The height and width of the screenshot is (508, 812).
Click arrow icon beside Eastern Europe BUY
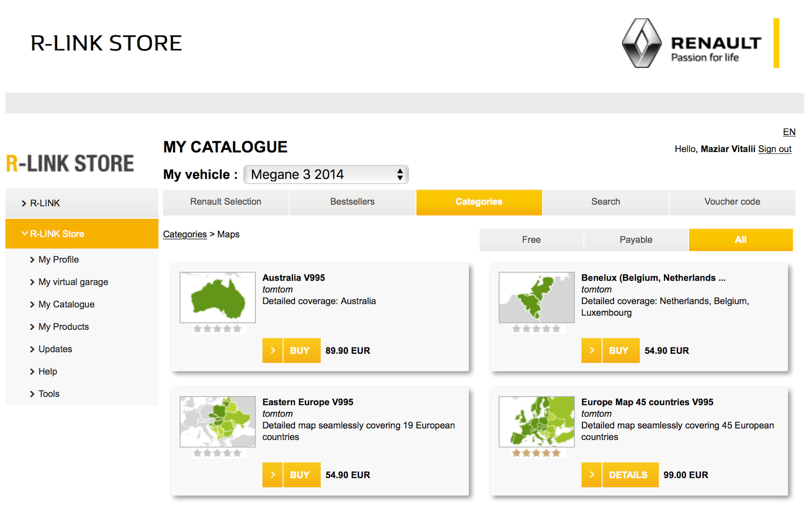pyautogui.click(x=272, y=475)
